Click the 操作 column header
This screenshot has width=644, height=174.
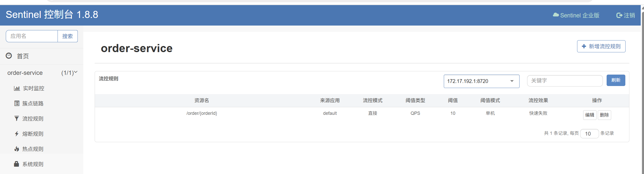tap(597, 100)
